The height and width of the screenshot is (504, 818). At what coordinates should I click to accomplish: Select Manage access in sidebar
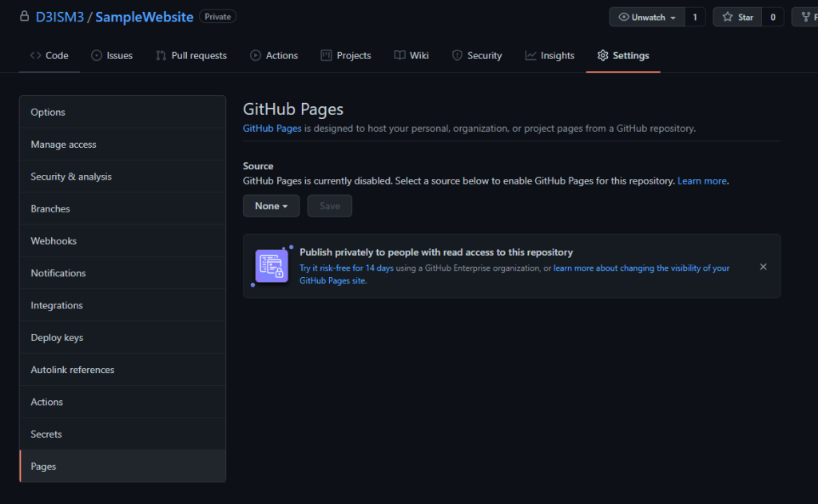tap(63, 145)
